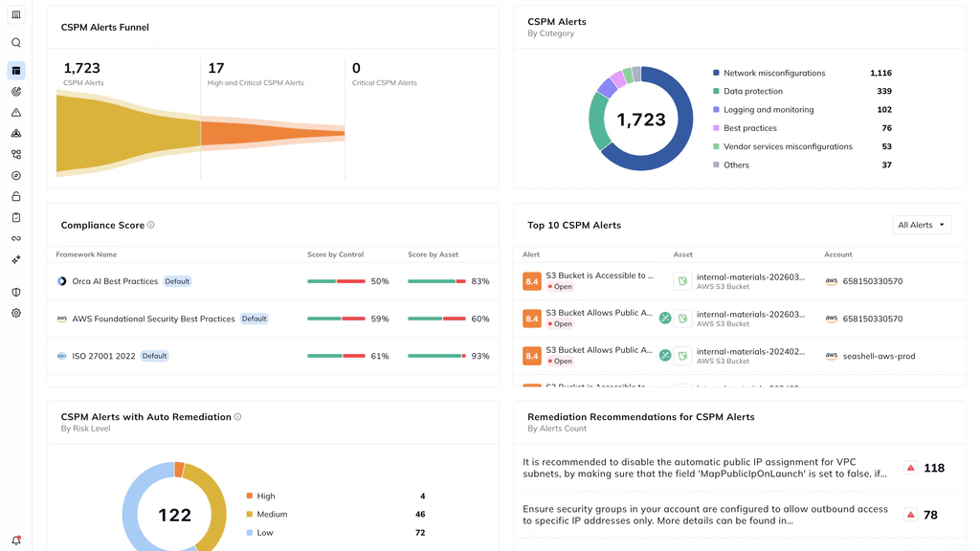This screenshot has height=551, width=980.
Task: Open the clipboard compliance icon in sidebar
Action: click(x=16, y=217)
